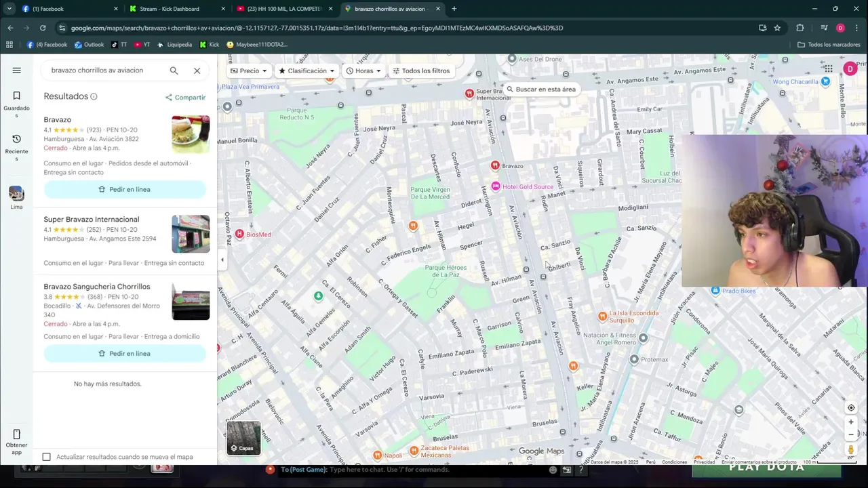The width and height of the screenshot is (868, 488).
Task: Open the Kick bookmark
Action: [210, 45]
